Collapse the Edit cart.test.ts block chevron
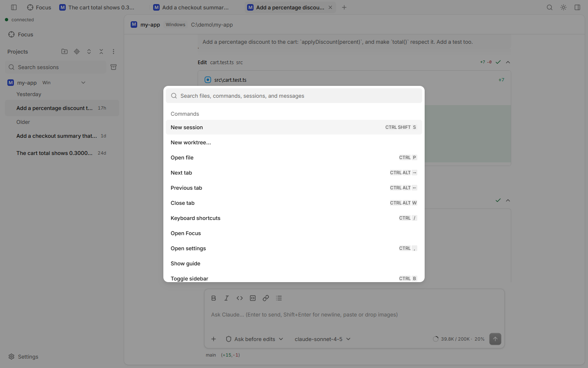The width and height of the screenshot is (588, 368). click(x=508, y=62)
